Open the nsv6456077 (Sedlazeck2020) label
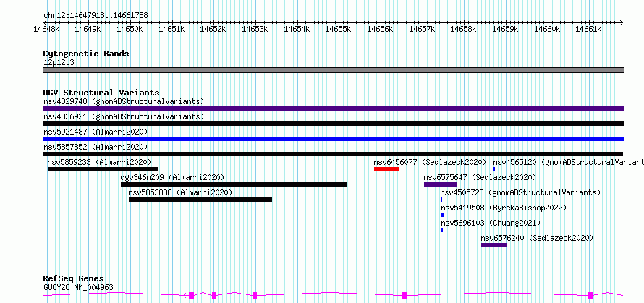This screenshot has height=303, width=644. pyautogui.click(x=430, y=162)
